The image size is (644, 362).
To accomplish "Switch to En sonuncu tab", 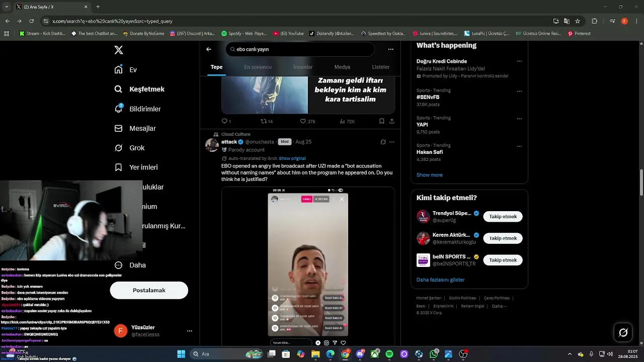I will [x=258, y=67].
